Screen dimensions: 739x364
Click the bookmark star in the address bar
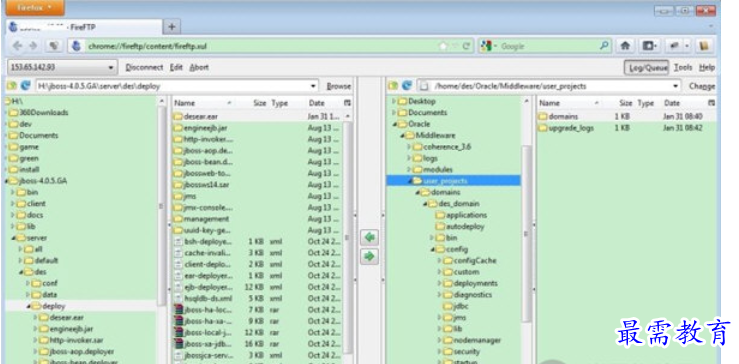coord(443,46)
